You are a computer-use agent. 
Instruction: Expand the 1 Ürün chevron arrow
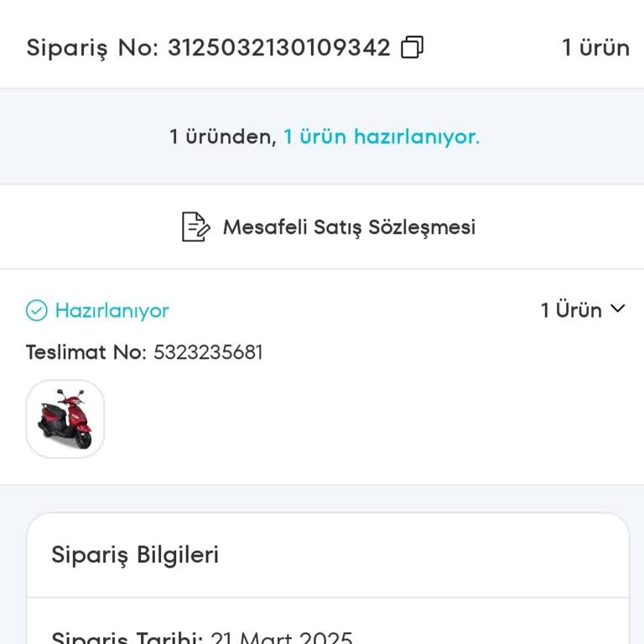point(618,309)
